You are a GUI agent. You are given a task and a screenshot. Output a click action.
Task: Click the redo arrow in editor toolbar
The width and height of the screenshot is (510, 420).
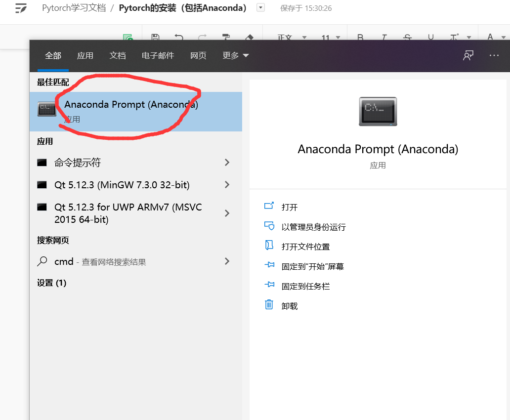[202, 37]
